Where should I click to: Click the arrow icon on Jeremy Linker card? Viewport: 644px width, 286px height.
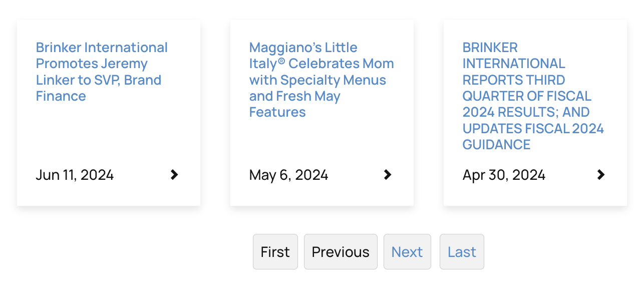point(174,175)
